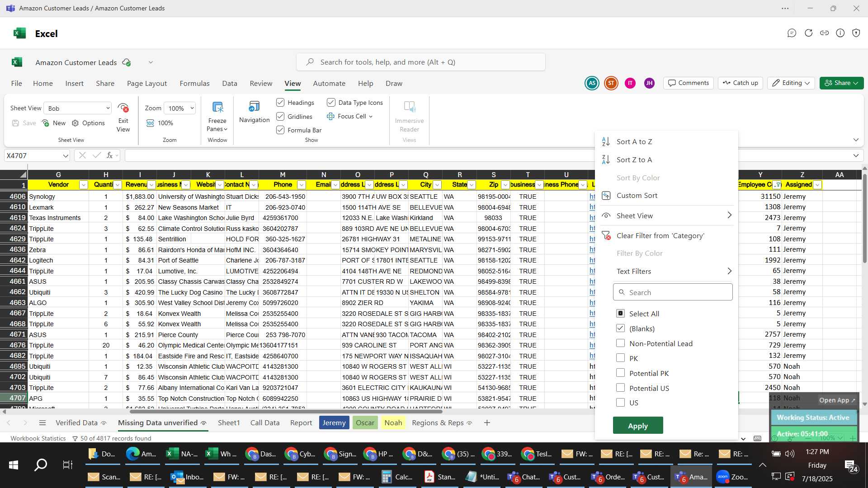Viewport: 868px width, 488px height.
Task: Open Workbook Statistics in status bar
Action: [x=38, y=438]
